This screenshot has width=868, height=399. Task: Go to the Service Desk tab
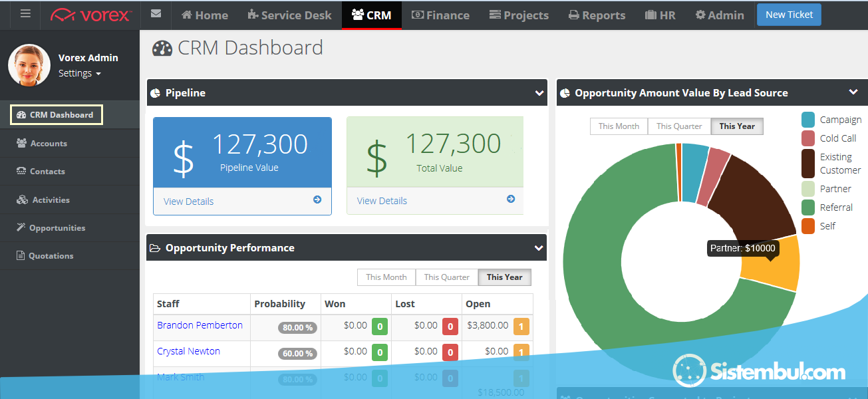tap(289, 15)
